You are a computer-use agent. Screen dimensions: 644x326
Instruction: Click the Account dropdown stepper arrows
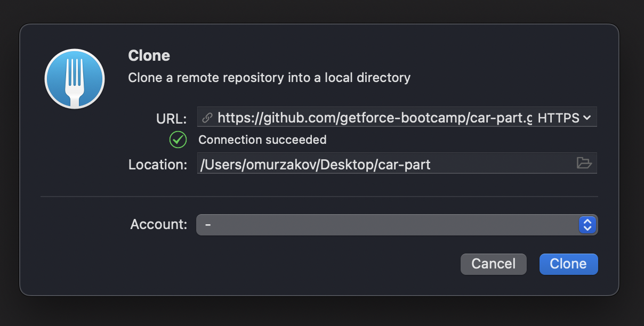click(x=586, y=225)
